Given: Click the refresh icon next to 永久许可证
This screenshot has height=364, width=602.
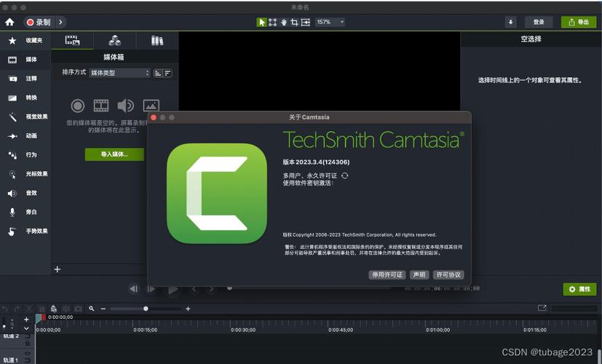Looking at the screenshot, I should (345, 175).
